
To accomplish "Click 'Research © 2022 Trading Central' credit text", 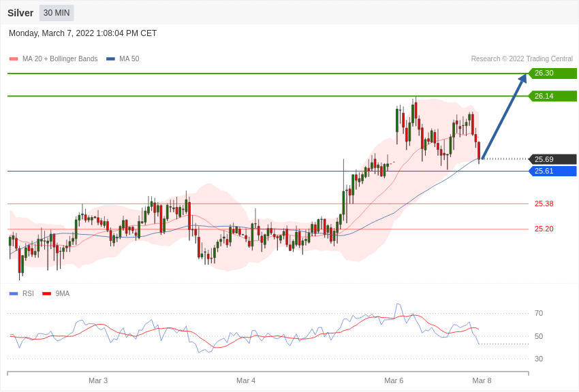I will pos(522,59).
